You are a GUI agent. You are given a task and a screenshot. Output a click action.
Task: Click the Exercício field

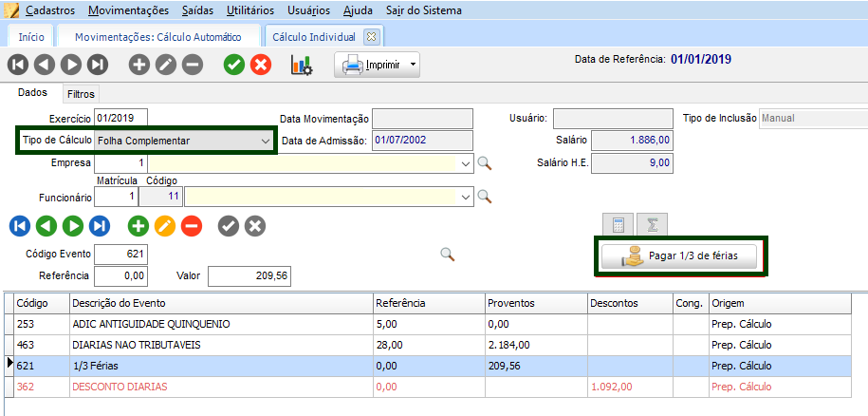pyautogui.click(x=121, y=118)
